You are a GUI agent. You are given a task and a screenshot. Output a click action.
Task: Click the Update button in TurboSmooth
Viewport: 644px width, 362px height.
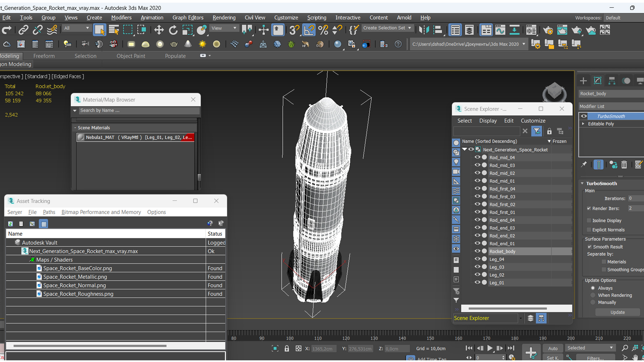pos(617,312)
